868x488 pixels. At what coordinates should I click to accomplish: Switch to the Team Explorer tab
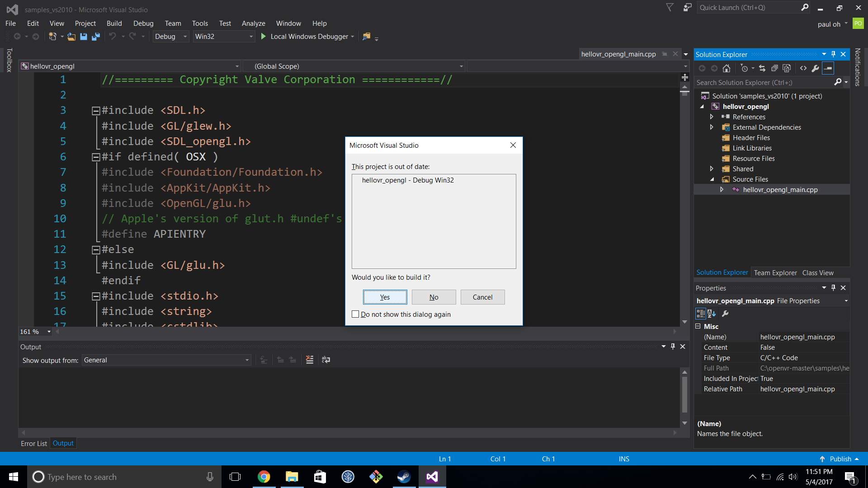click(x=775, y=272)
